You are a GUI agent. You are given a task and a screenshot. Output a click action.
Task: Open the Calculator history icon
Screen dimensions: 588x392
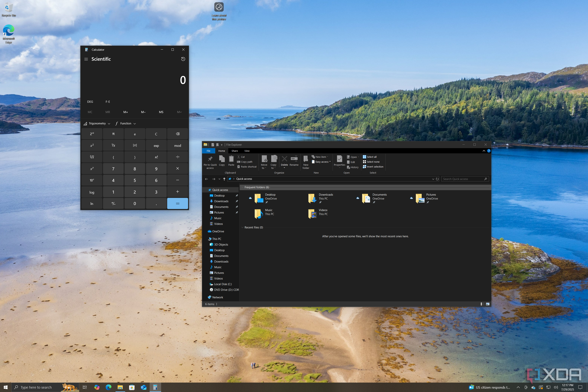(183, 59)
